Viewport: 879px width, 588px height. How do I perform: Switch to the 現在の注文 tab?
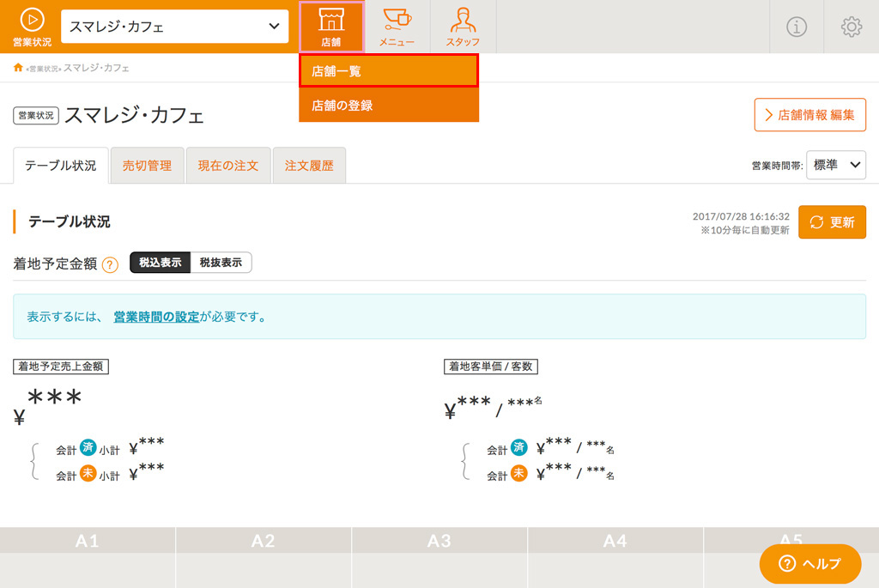228,166
